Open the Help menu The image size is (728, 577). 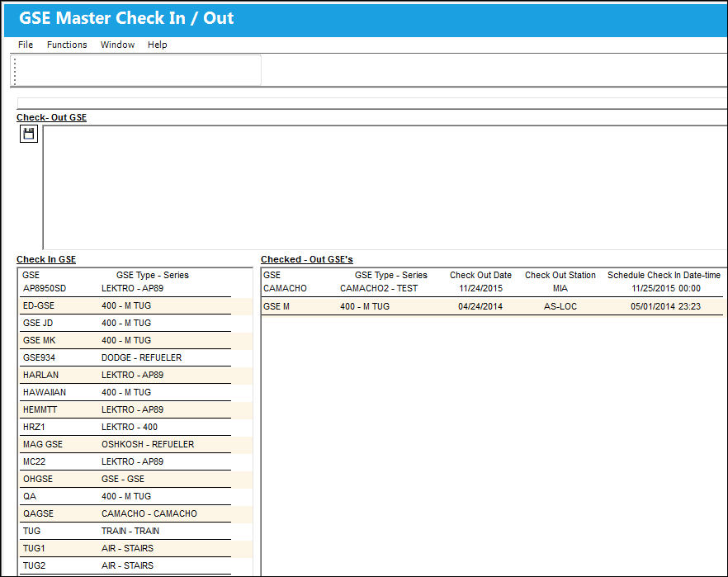click(x=158, y=45)
